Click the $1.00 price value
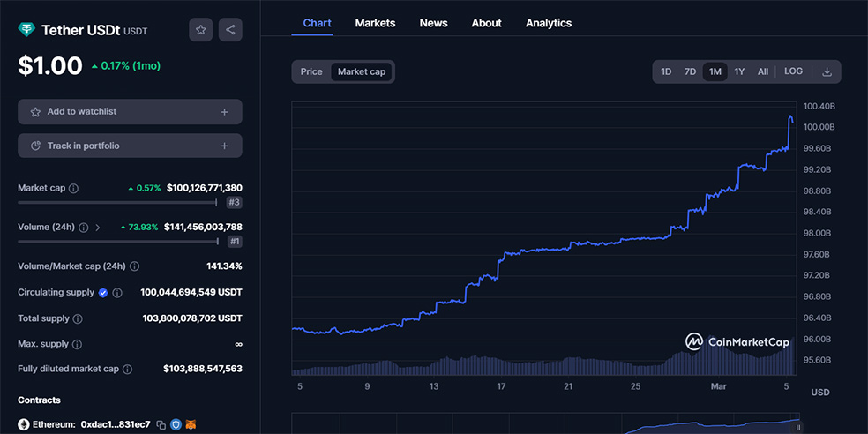Screen dimensions: 868x434 click(x=49, y=66)
